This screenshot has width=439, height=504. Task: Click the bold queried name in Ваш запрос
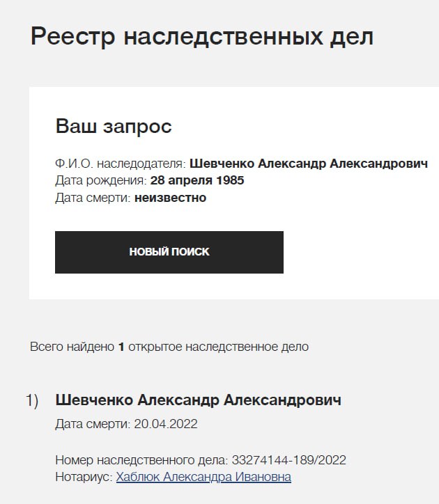coord(308,164)
